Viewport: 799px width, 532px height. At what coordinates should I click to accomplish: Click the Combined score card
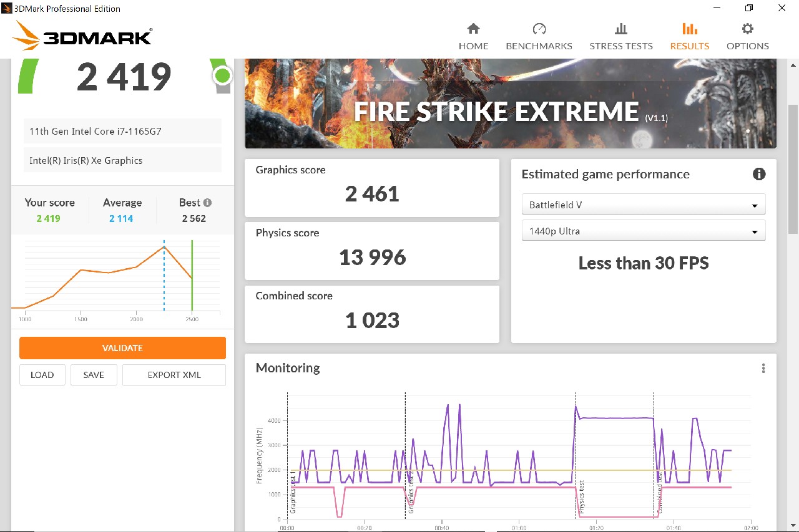372,314
